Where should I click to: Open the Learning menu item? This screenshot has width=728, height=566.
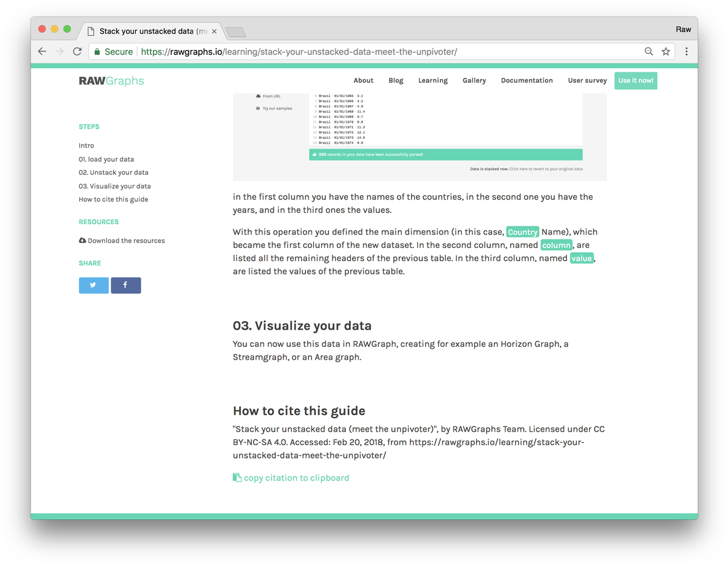point(432,80)
